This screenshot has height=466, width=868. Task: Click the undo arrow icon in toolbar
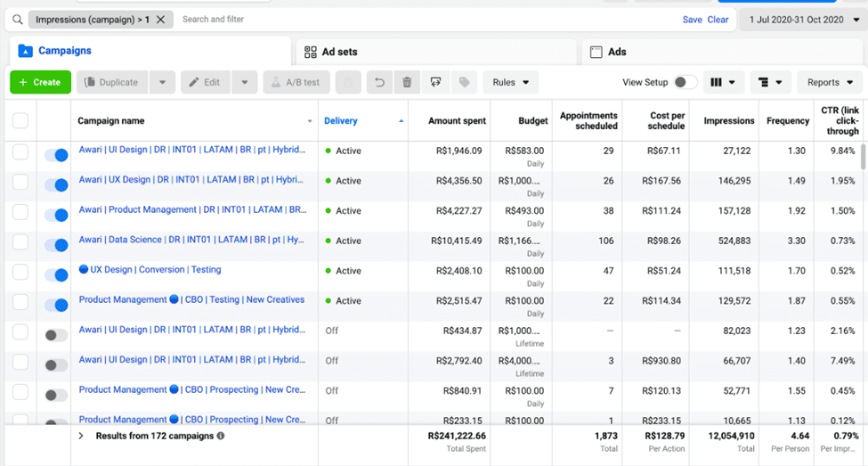[x=379, y=82]
